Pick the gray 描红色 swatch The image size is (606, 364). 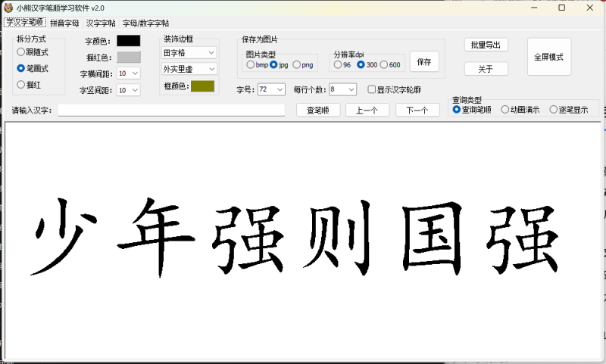129,57
